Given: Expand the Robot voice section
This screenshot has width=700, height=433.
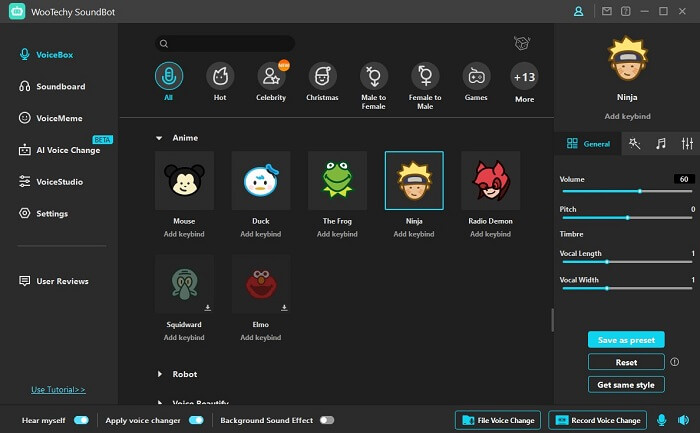Looking at the screenshot, I should point(159,374).
